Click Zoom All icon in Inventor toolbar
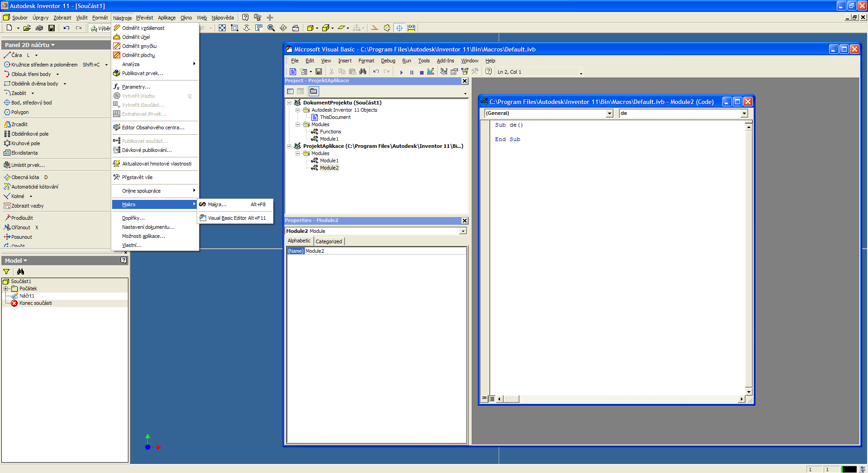 click(222, 28)
